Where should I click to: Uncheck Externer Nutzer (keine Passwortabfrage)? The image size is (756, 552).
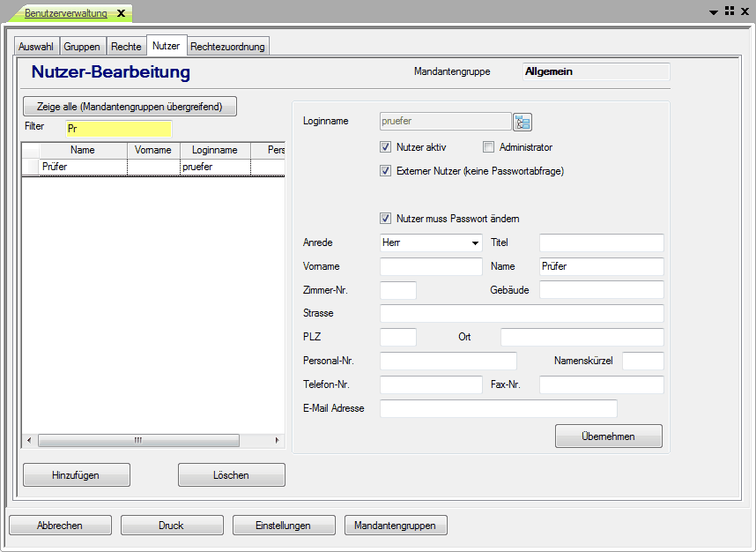pos(385,171)
